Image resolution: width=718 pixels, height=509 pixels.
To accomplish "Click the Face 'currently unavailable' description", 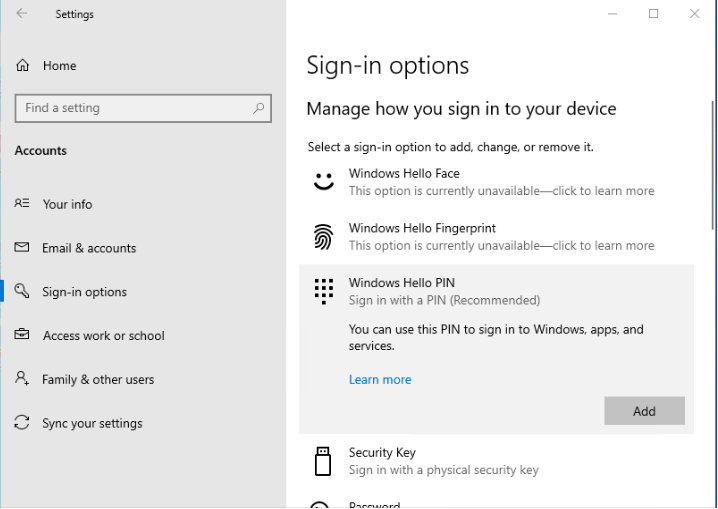I will coord(501,191).
